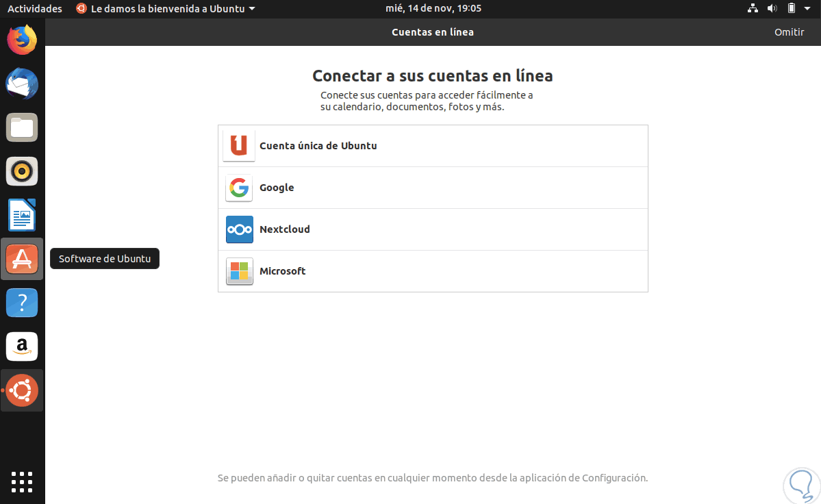Click the volume speaker icon
Viewport: 821px width, 504px height.
pos(772,8)
